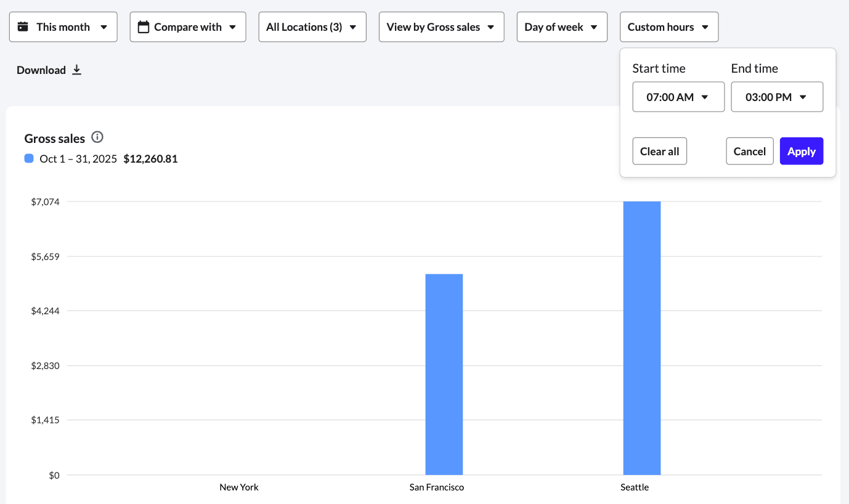Click the $12,260.81 total amount

click(x=150, y=158)
